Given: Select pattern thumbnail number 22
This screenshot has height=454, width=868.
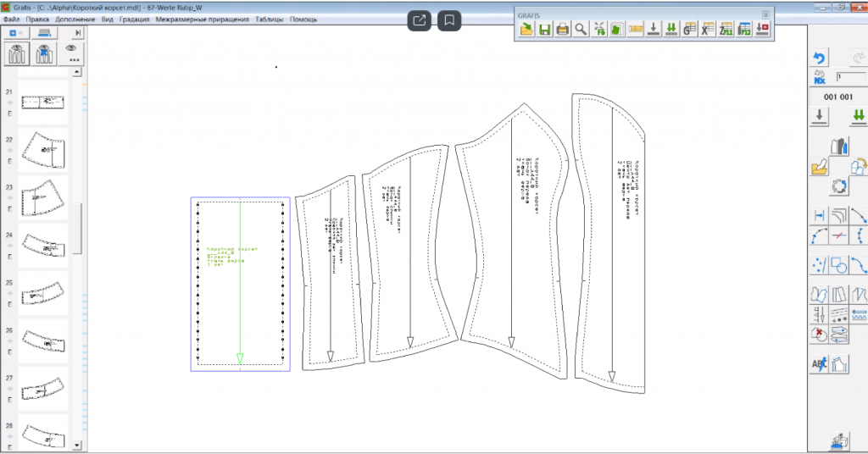Looking at the screenshot, I should point(43,149).
